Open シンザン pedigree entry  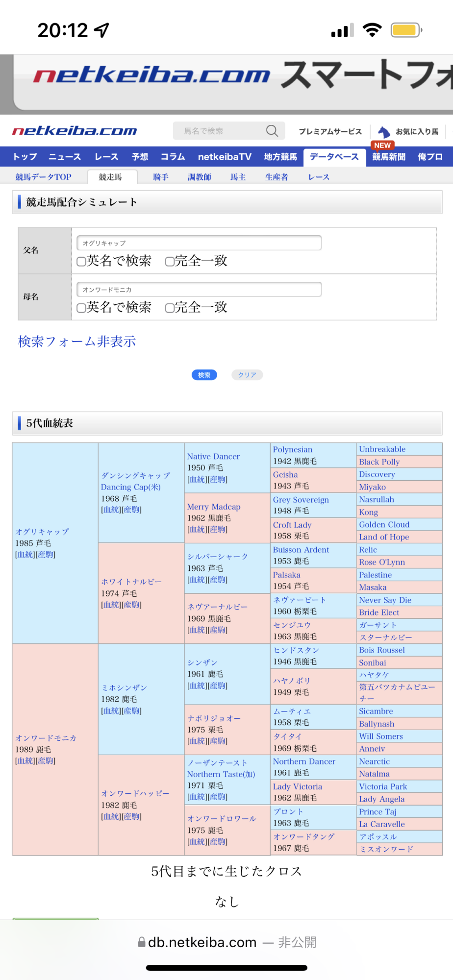202,662
